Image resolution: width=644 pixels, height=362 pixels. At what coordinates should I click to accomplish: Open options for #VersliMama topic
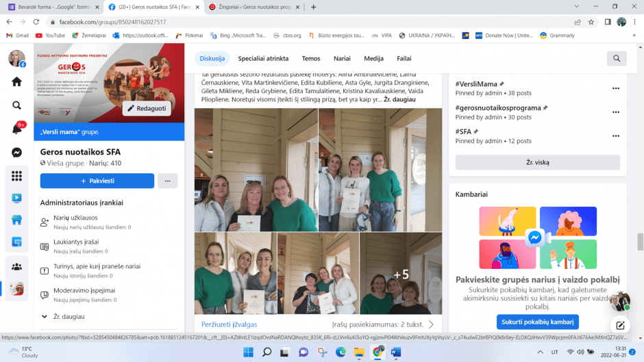(x=616, y=88)
